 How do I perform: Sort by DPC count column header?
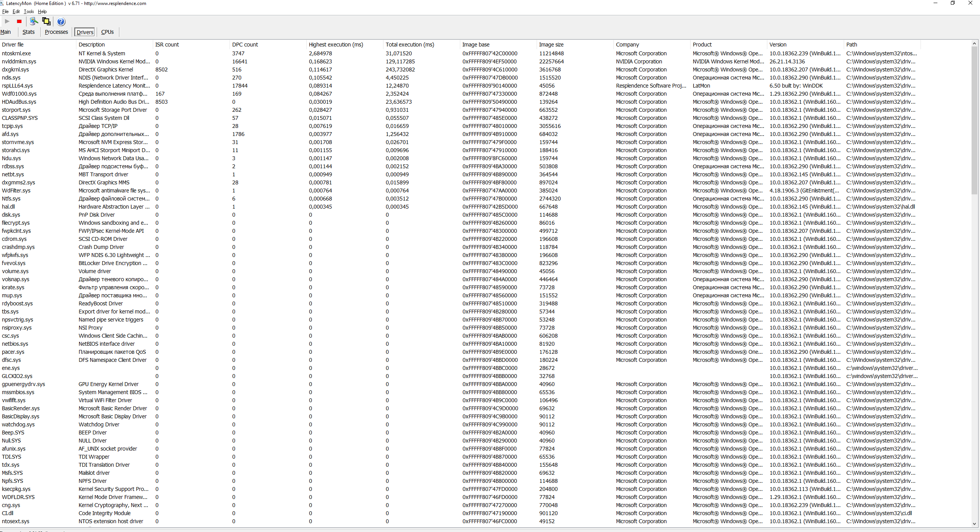pos(245,45)
